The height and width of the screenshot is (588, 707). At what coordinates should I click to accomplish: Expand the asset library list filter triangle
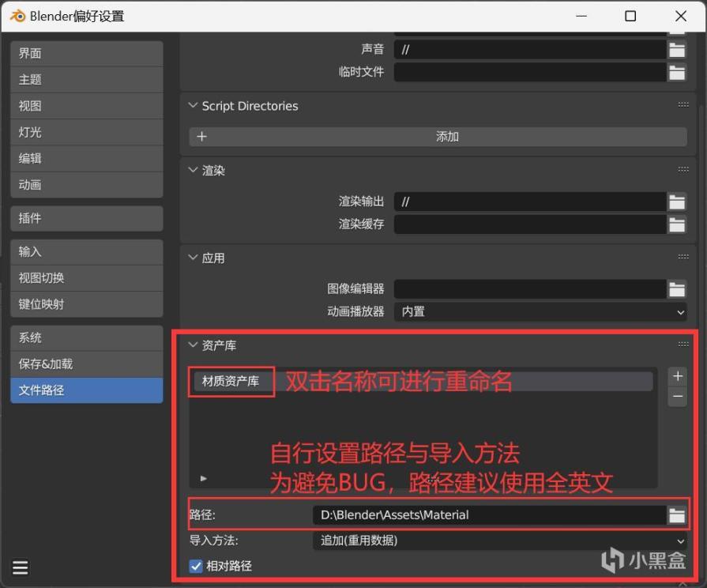(203, 478)
